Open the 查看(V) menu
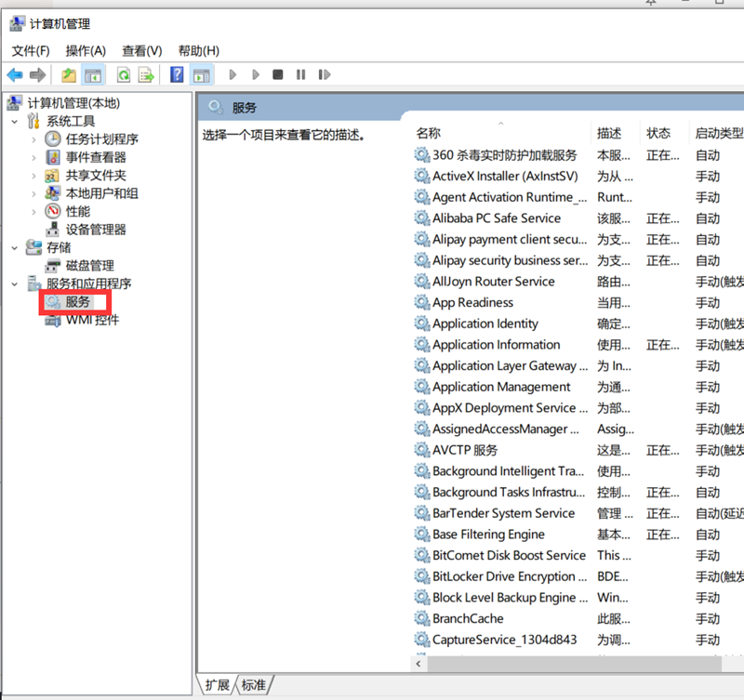The width and height of the screenshot is (744, 700). click(141, 50)
